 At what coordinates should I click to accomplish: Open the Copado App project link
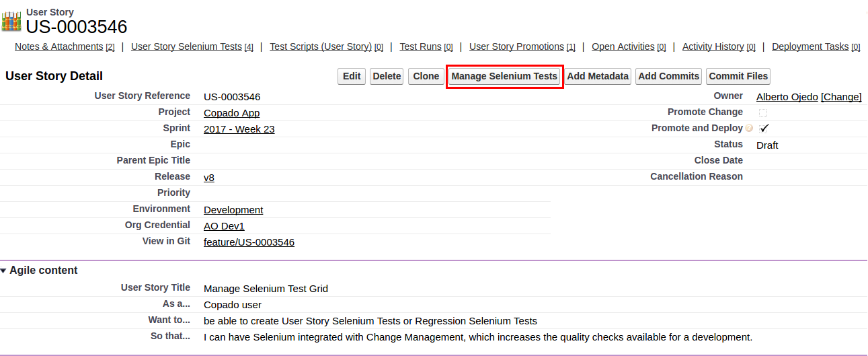tap(231, 113)
